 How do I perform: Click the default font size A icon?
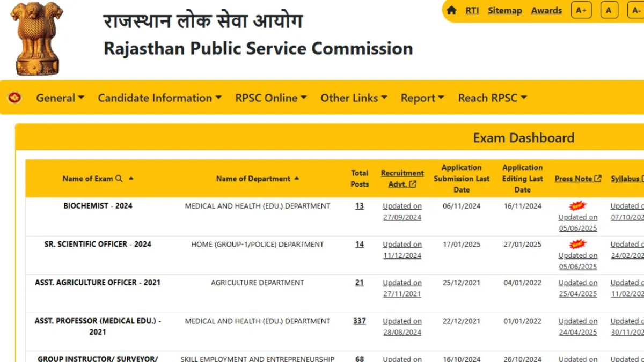click(609, 10)
